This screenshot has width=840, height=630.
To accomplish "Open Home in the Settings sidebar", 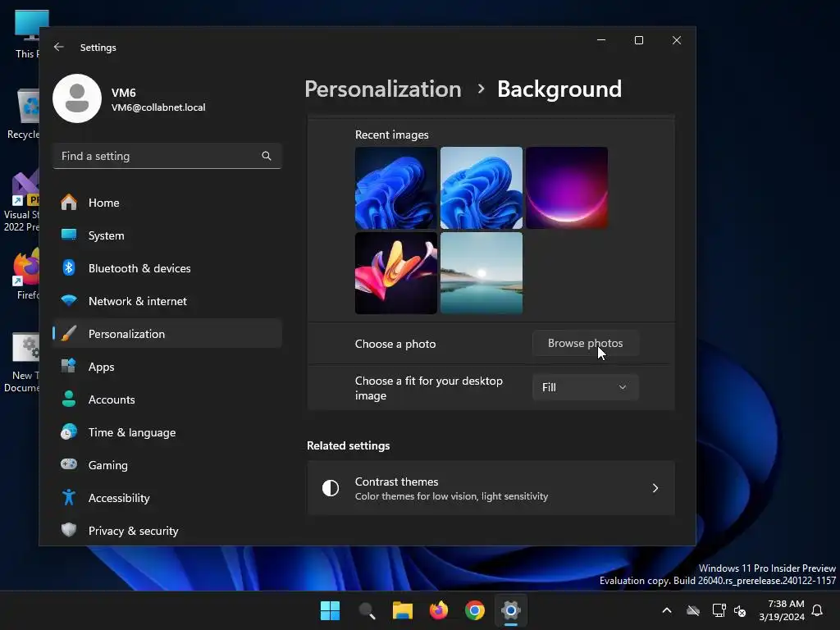I will (167, 203).
